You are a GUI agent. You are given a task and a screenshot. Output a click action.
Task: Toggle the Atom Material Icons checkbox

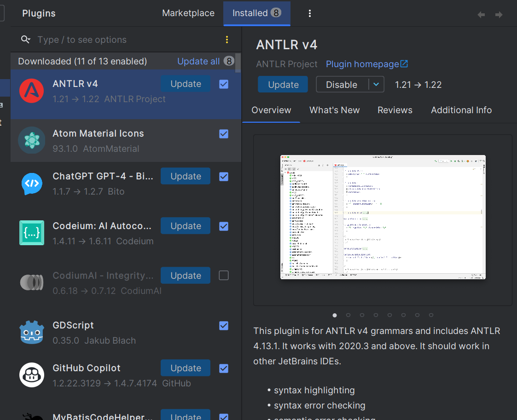click(224, 134)
